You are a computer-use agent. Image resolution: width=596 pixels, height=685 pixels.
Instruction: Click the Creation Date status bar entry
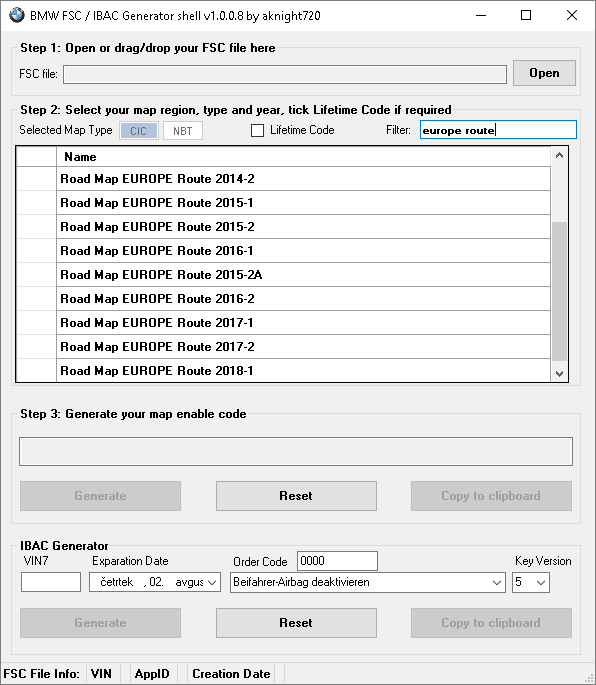231,674
